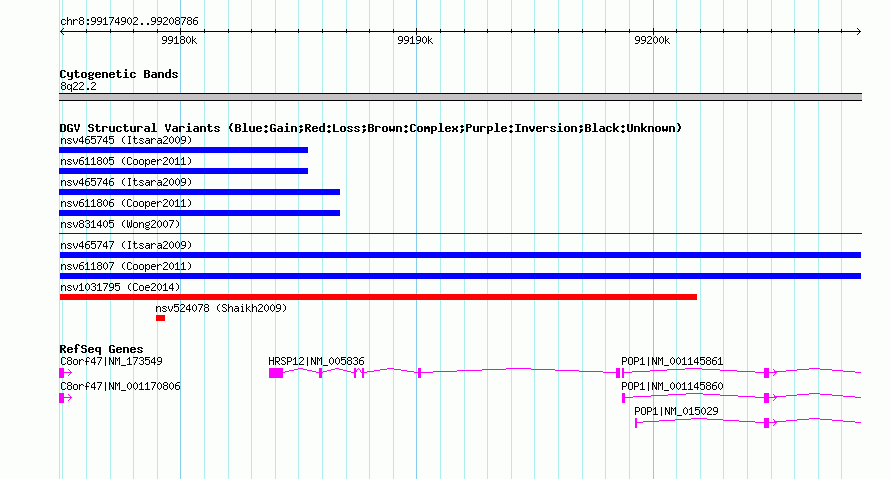Select the nsv611805 (Cooper2011) variant bar
890x479 pixels.
(x=183, y=171)
